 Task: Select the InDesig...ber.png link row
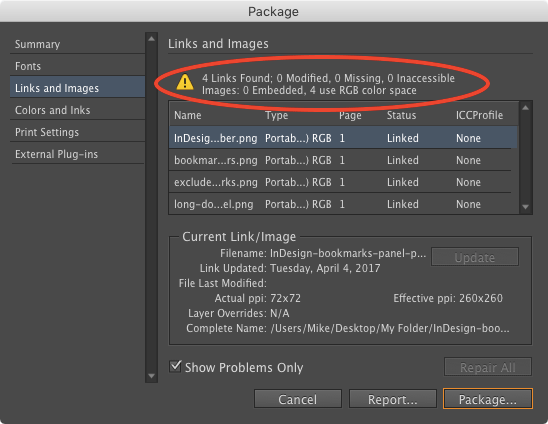(x=343, y=138)
